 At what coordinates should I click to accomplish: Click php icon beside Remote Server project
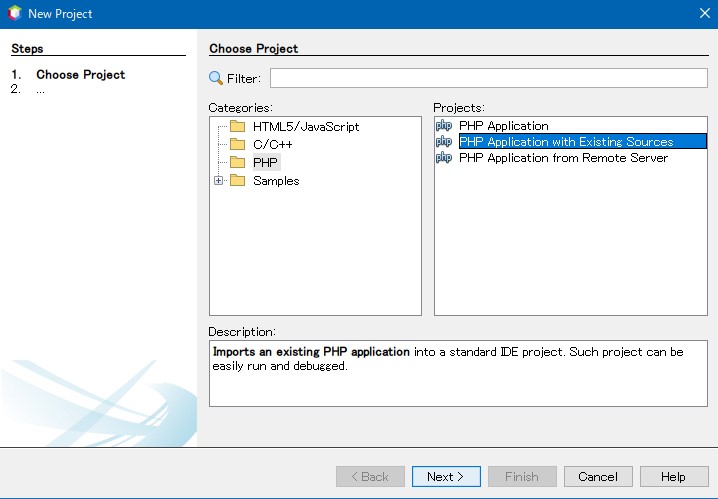pos(444,157)
